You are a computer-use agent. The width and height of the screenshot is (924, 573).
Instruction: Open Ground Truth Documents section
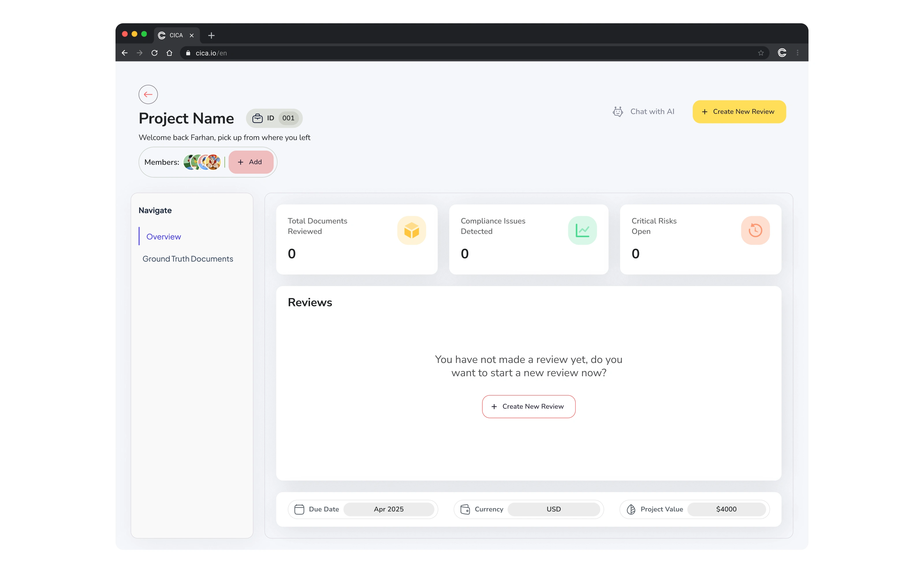pos(188,259)
